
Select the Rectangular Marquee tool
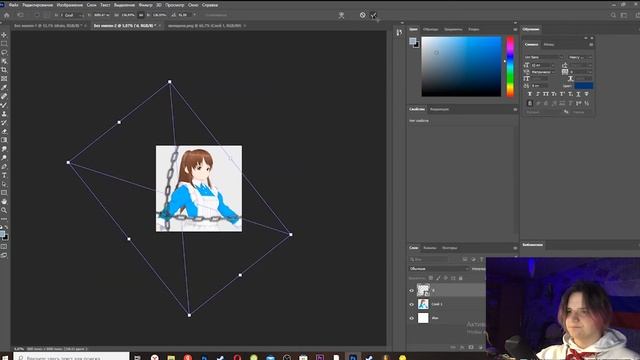(4, 44)
